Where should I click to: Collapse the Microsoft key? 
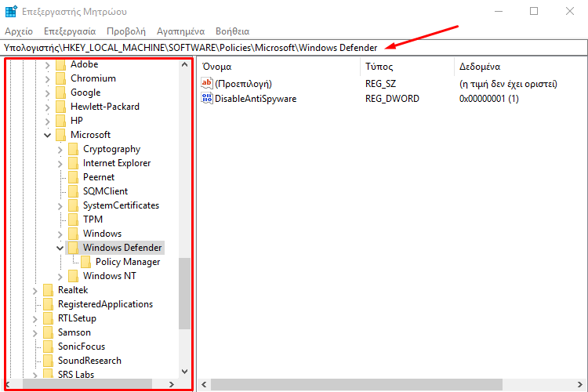tap(47, 135)
